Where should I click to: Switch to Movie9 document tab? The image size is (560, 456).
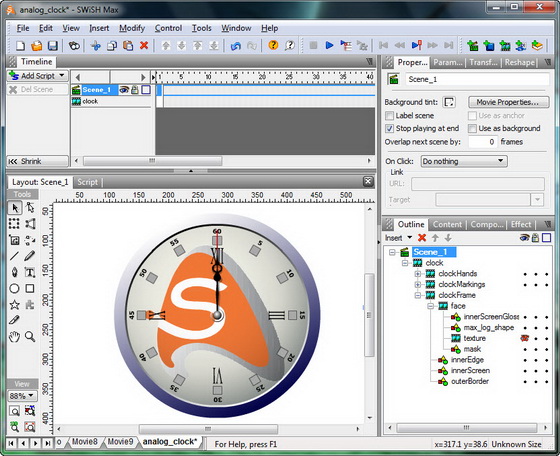click(x=120, y=442)
